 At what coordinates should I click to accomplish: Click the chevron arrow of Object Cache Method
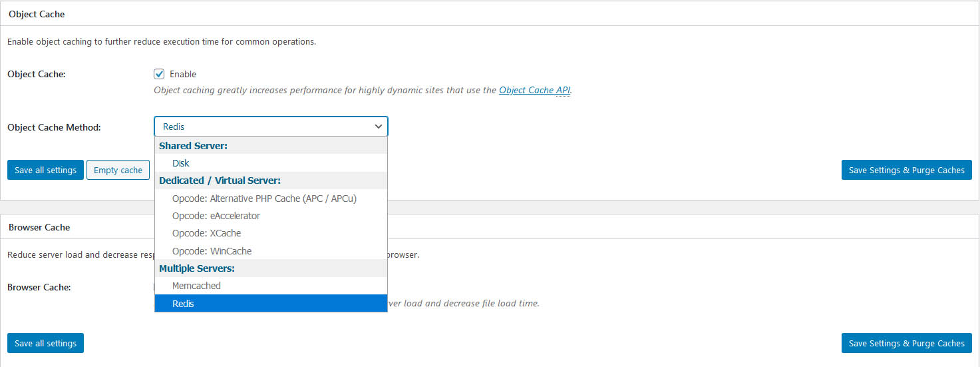[x=379, y=127]
